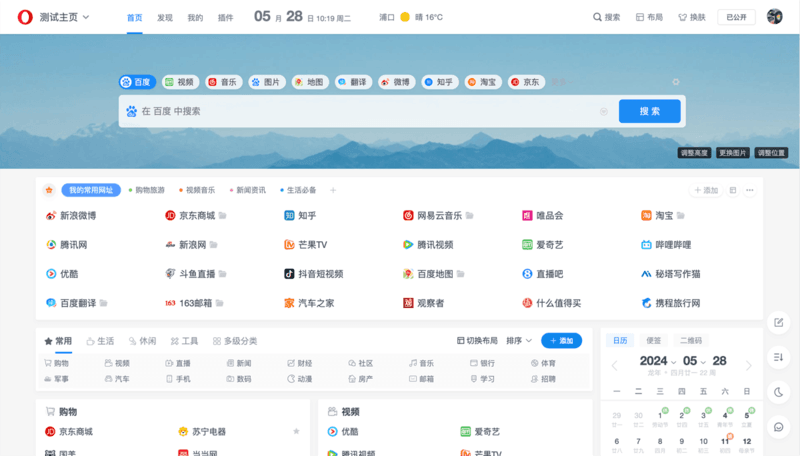
Task: Open the 2024 year dropdown in calendar
Action: [658, 361]
